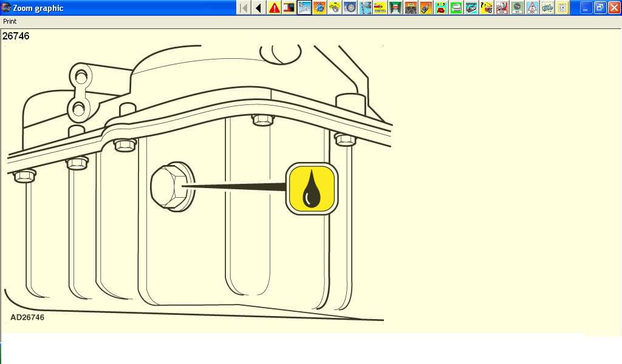622x364 pixels.
Task: Open the cyan vehicle diagram icon
Action: tap(471, 7)
